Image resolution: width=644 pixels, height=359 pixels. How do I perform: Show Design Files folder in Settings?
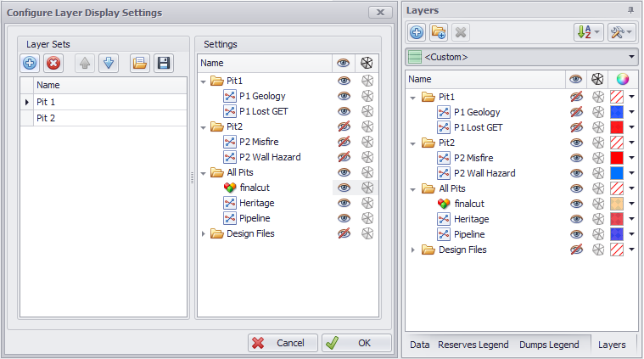pos(344,233)
